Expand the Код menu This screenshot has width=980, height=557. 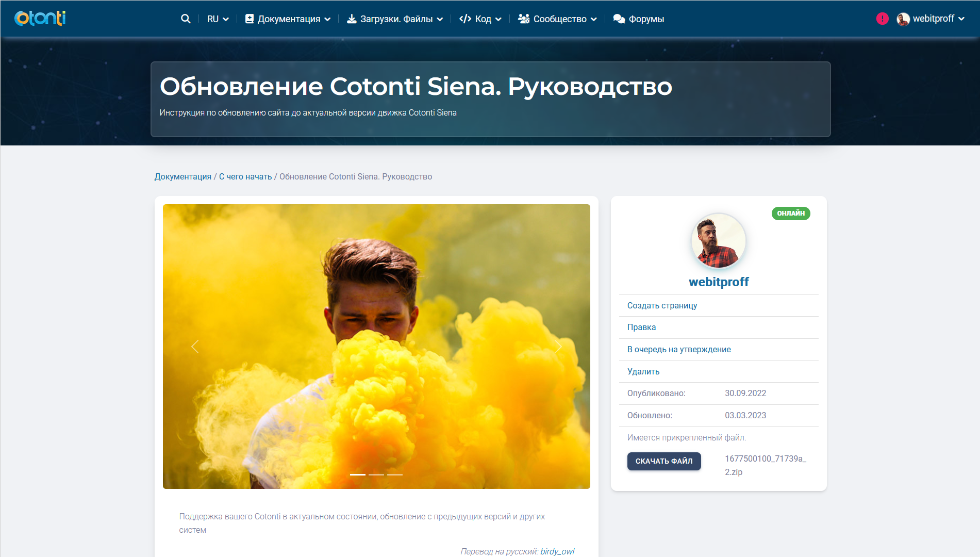click(x=480, y=19)
